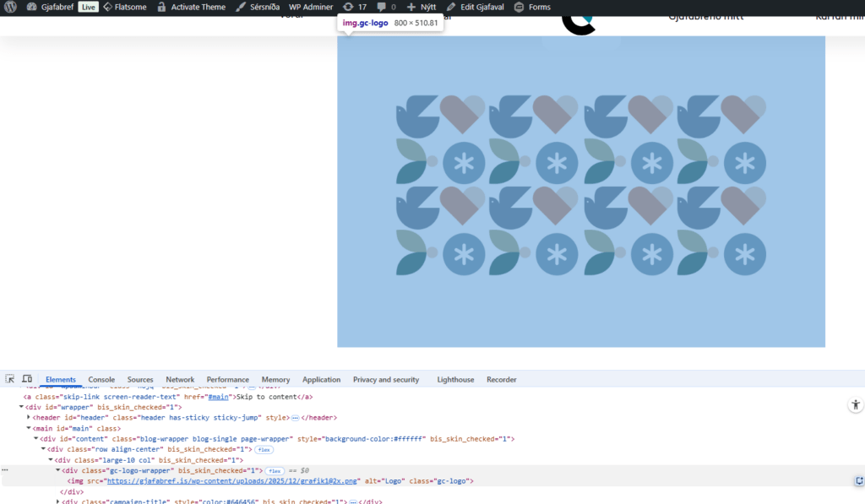Open the comments bubble icon
Screen dimensions: 865x504
pos(386,7)
